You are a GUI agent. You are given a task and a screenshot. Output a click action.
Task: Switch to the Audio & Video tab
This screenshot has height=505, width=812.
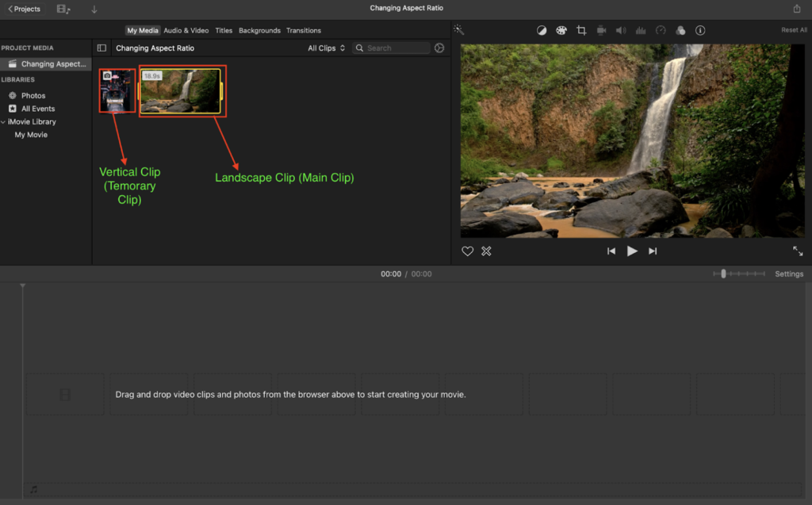[186, 30]
